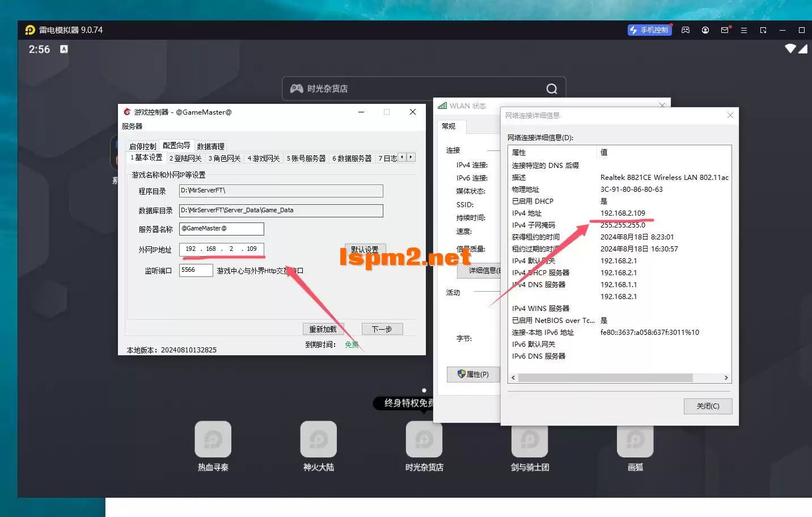Click the scrollbar left arrow in details list
The image size is (812, 517).
[513, 377]
